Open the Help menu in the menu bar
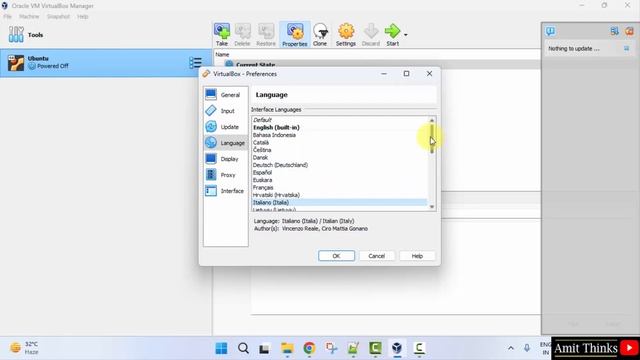 coord(82,17)
